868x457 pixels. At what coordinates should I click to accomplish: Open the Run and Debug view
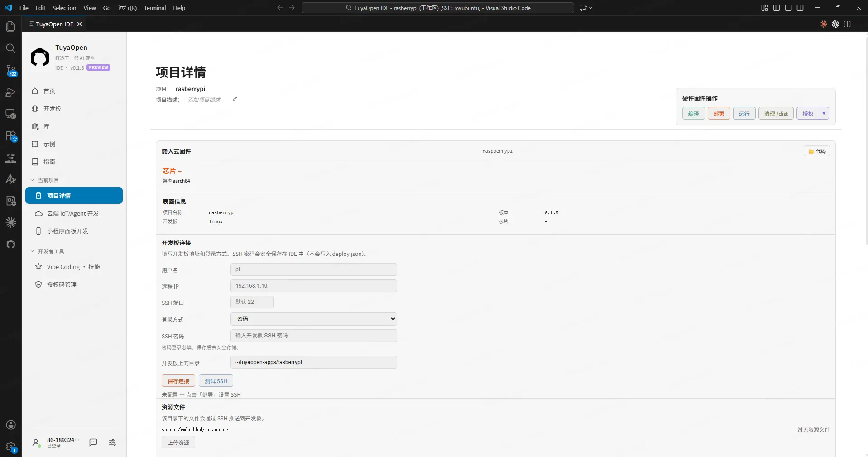tap(10, 92)
